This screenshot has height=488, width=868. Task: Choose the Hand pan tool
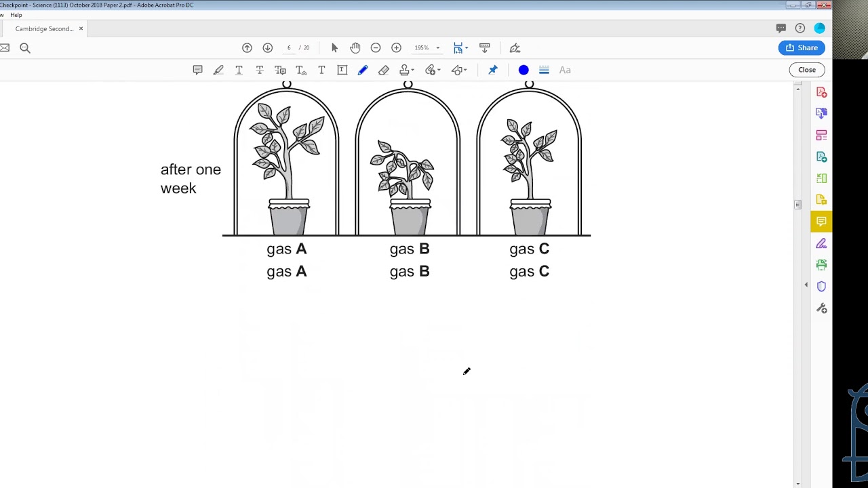click(x=355, y=47)
